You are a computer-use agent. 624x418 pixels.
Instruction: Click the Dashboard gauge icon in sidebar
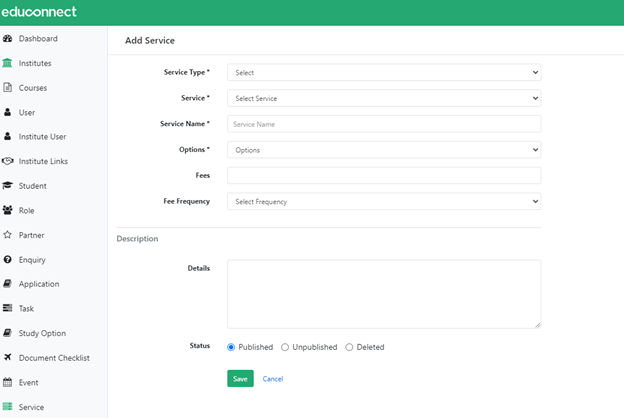pyautogui.click(x=7, y=38)
